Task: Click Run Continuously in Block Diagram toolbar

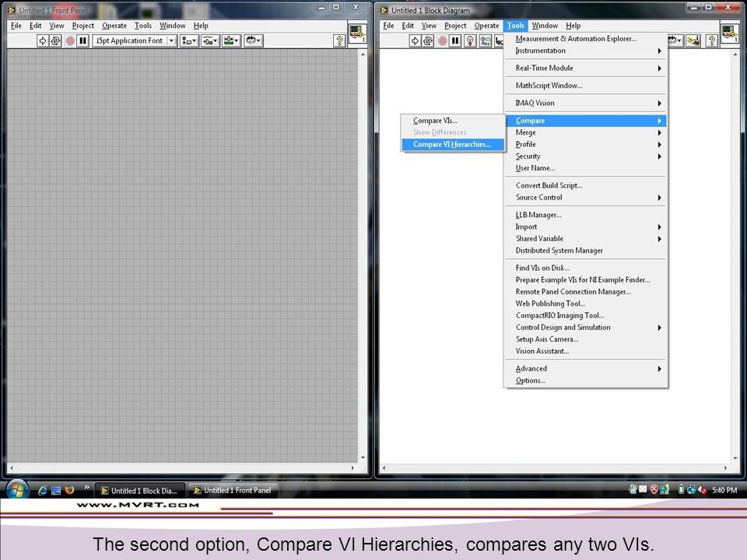Action: tap(428, 41)
